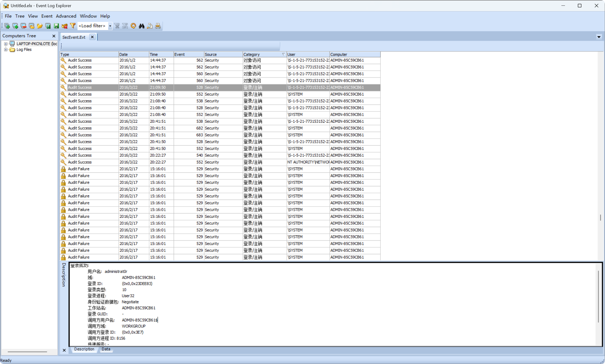This screenshot has width=605, height=364.
Task: Click the Filter funnel icon in toolbar
Action: click(73, 26)
